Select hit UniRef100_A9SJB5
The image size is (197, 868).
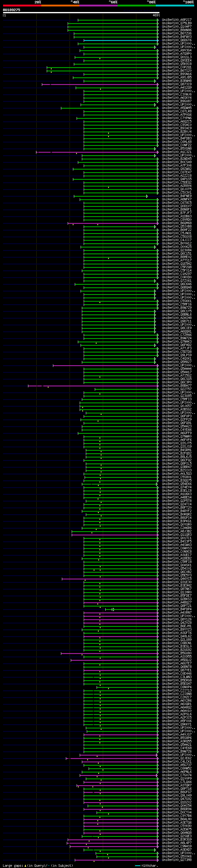point(177,78)
